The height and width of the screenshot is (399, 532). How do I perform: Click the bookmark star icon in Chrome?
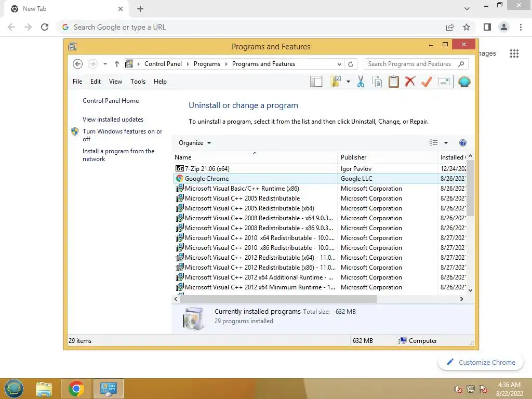pyautogui.click(x=467, y=27)
